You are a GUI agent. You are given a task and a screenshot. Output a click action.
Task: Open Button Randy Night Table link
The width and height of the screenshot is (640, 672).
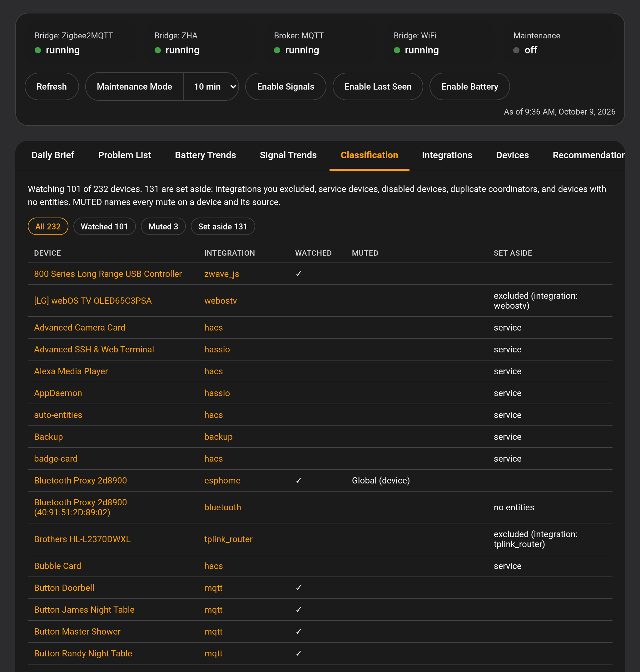pyautogui.click(x=83, y=653)
